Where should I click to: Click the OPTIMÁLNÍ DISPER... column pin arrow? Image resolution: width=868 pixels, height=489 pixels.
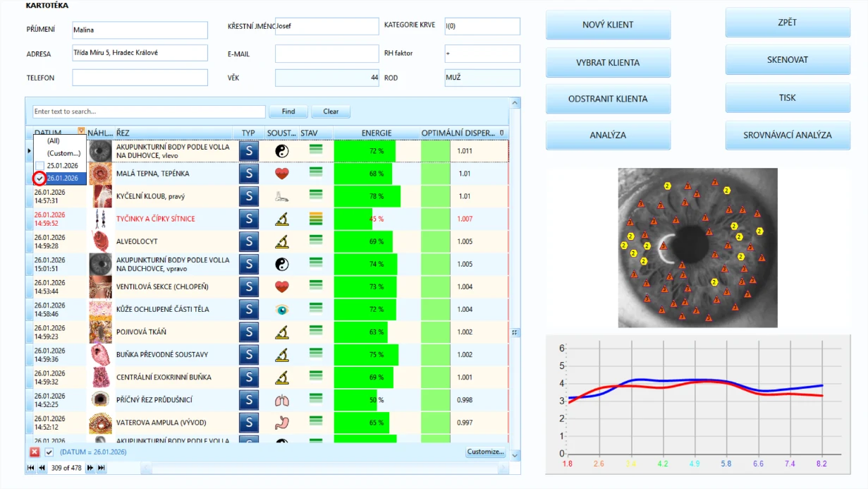click(x=501, y=133)
